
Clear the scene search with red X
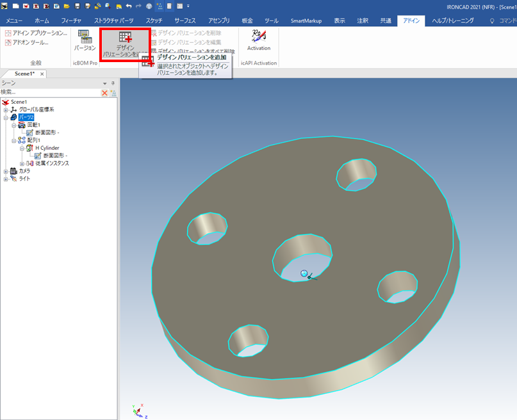[x=104, y=93]
